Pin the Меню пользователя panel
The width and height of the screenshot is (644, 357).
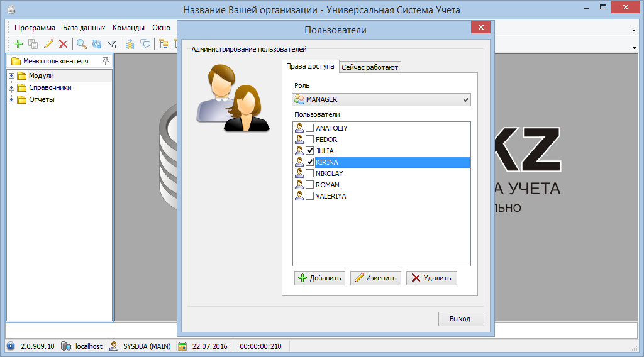[x=106, y=61]
